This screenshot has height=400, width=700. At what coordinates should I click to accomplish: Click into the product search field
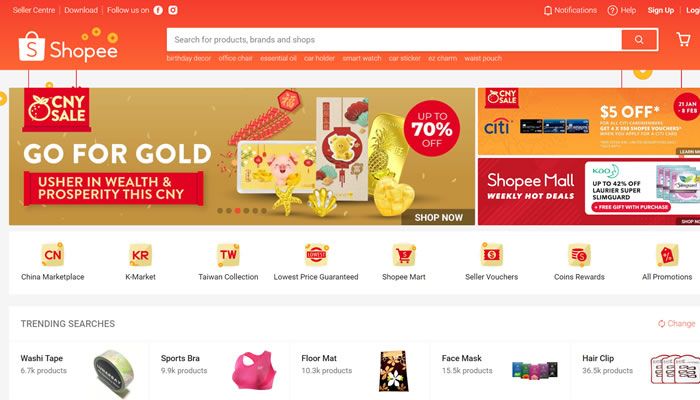point(394,40)
